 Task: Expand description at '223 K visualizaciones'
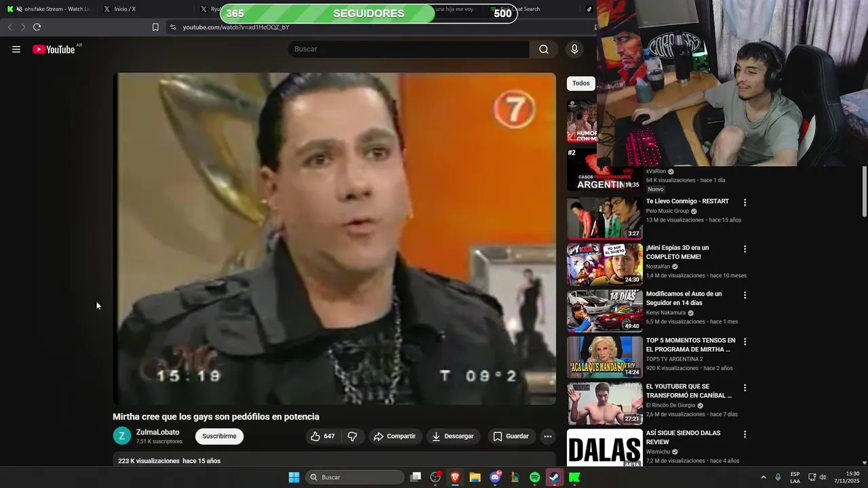pos(170,461)
